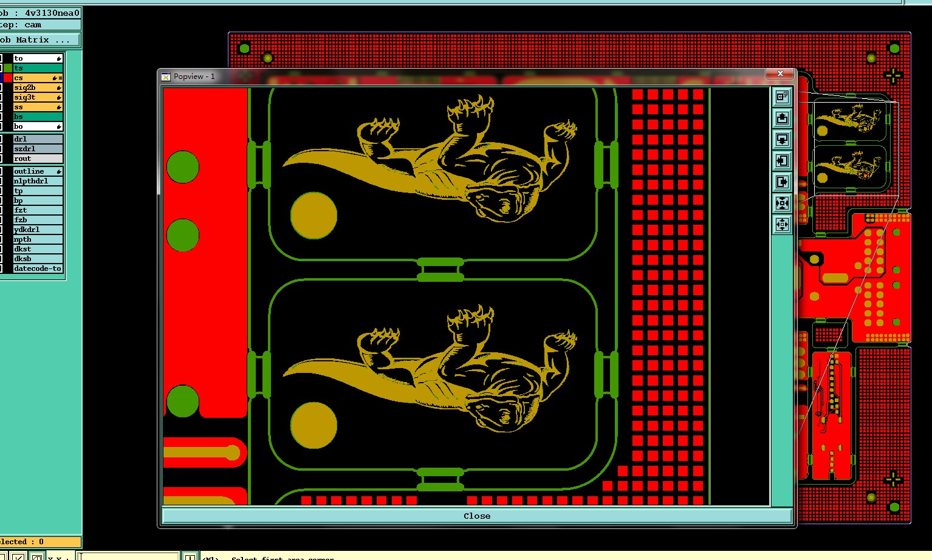The image size is (932, 560).
Task: Click the top overlapping-windows icon in Popview
Action: (782, 97)
